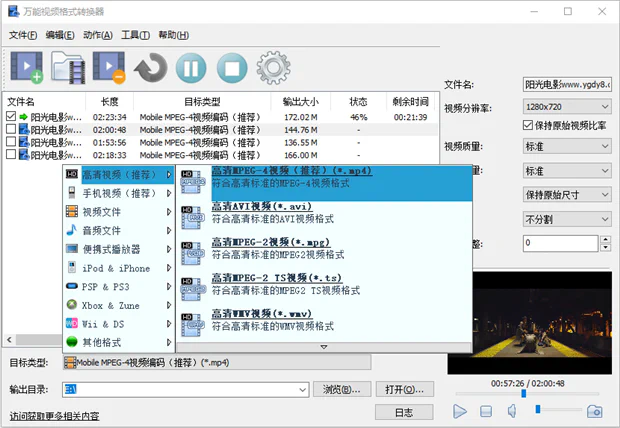This screenshot has width=620, height=428.
Task: Click the Stop toolbar icon
Action: click(232, 68)
